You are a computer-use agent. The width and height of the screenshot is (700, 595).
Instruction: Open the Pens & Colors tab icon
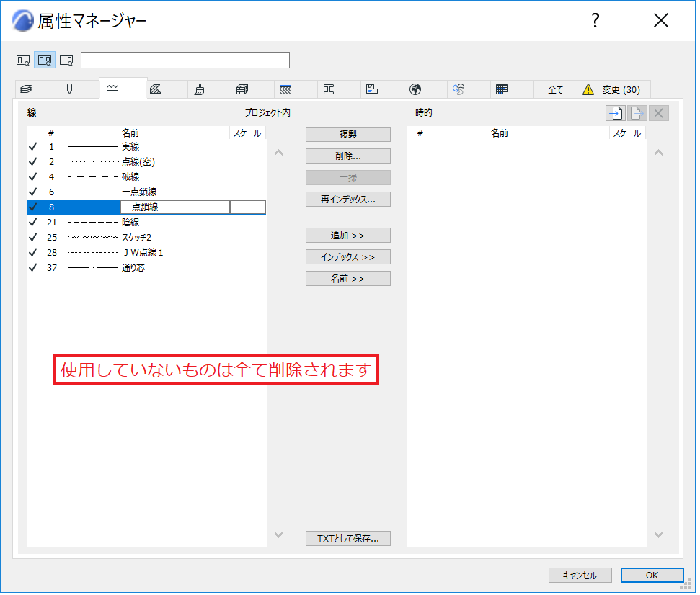(69, 89)
